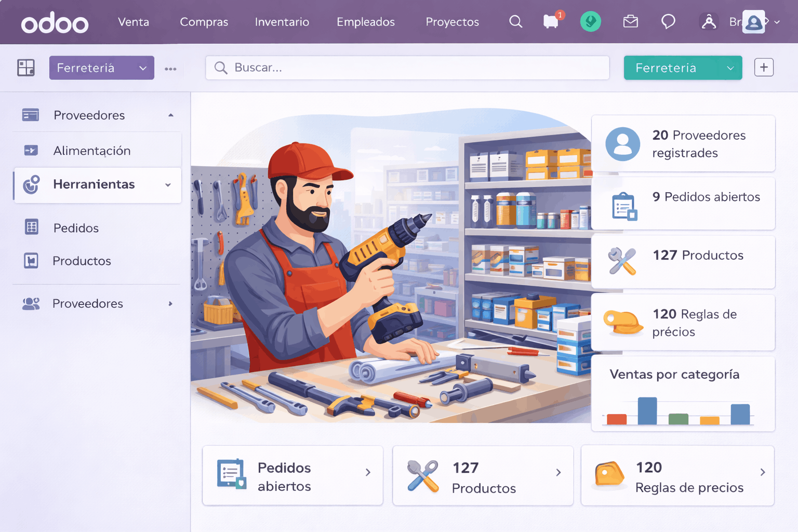
Task: Open the green Ferretería dropdown arrow
Action: (x=730, y=68)
